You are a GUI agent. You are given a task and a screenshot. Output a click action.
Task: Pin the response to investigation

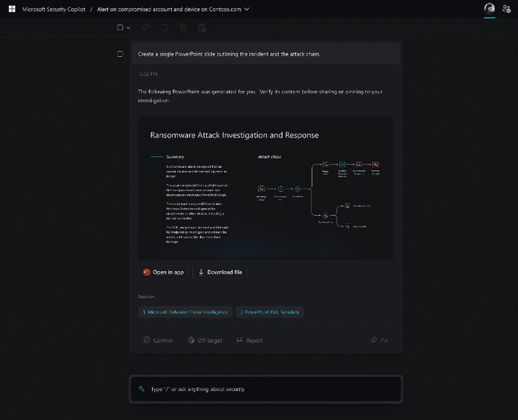379,340
